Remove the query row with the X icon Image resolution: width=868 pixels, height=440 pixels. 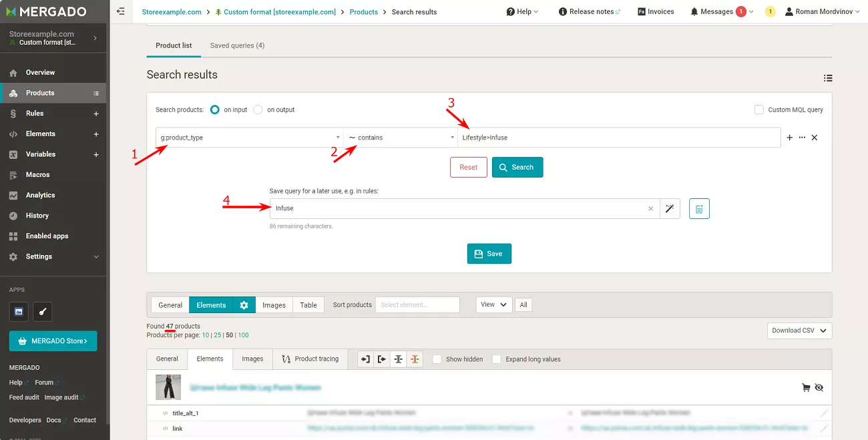[815, 138]
